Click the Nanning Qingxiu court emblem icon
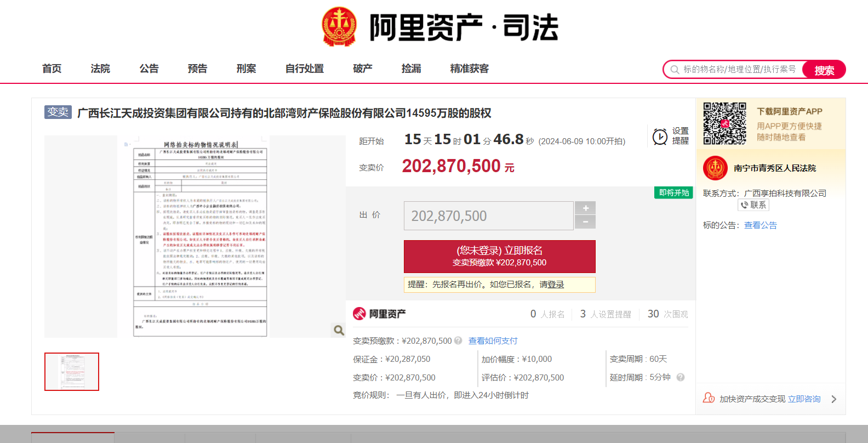Image resolution: width=868 pixels, height=443 pixels. pyautogui.click(x=715, y=168)
